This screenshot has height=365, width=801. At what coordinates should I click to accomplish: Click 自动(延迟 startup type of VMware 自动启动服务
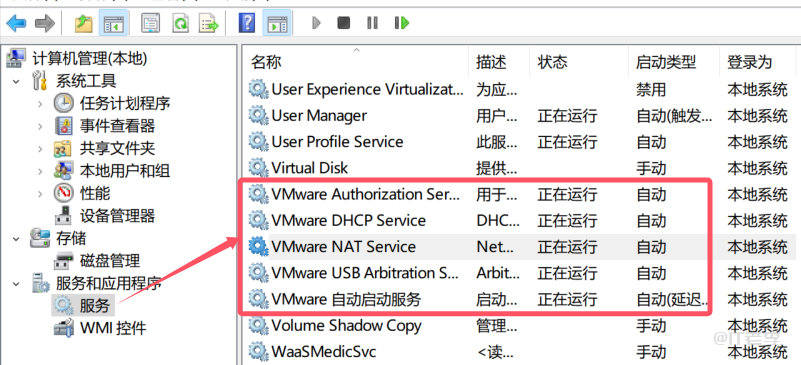(672, 300)
